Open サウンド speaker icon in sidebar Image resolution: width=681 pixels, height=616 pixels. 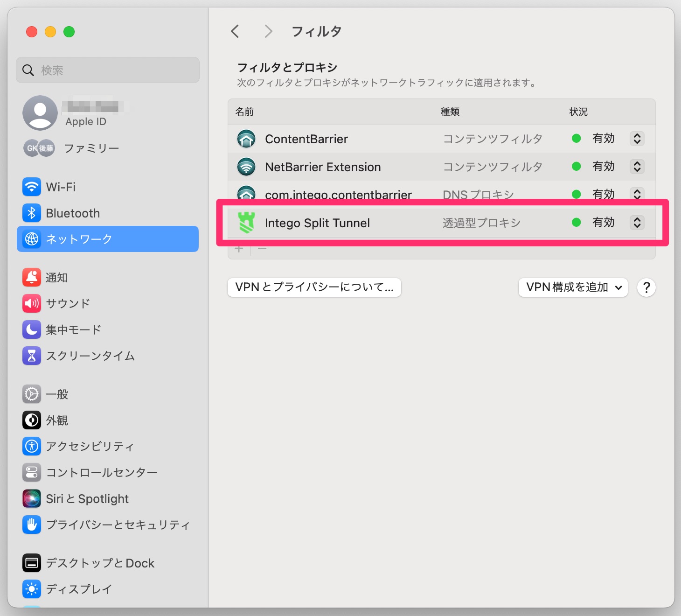coord(32,303)
